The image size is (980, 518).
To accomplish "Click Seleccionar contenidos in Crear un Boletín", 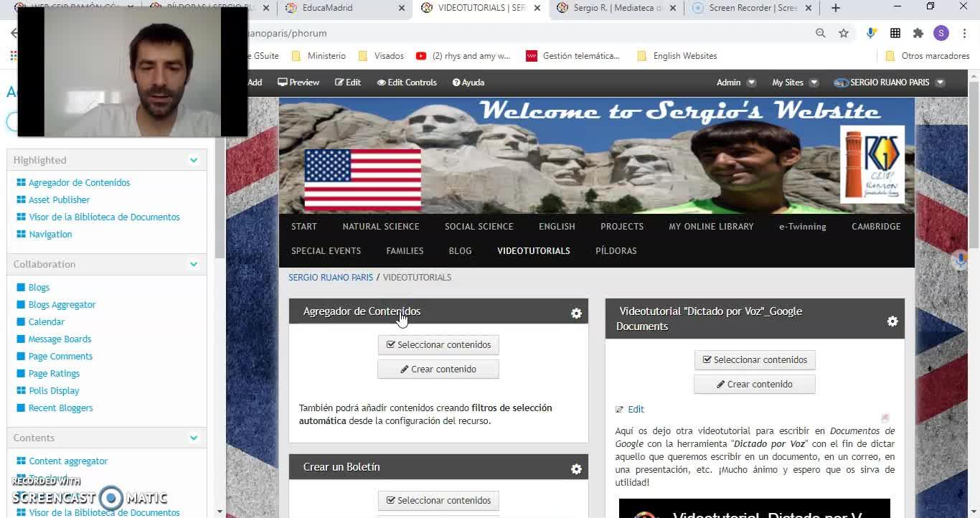I will (438, 501).
